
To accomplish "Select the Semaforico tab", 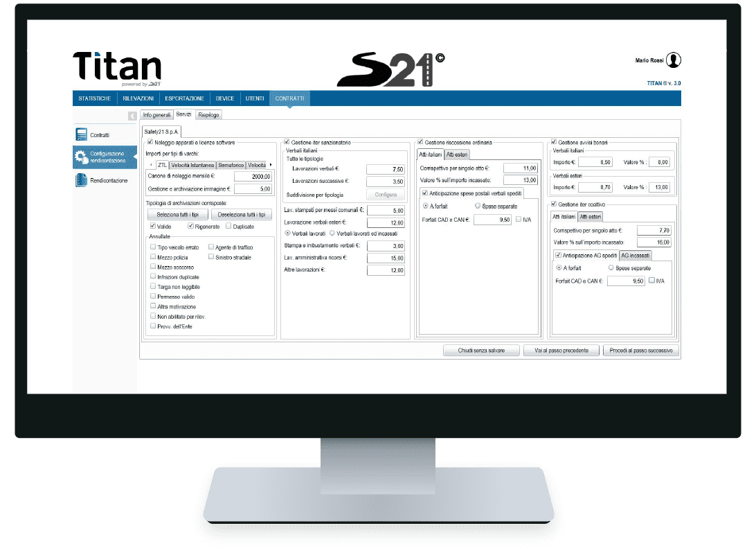I will tap(231, 165).
